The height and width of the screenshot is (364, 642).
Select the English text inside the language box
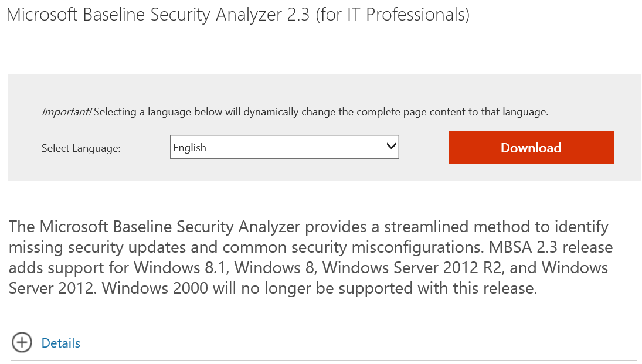click(x=189, y=148)
